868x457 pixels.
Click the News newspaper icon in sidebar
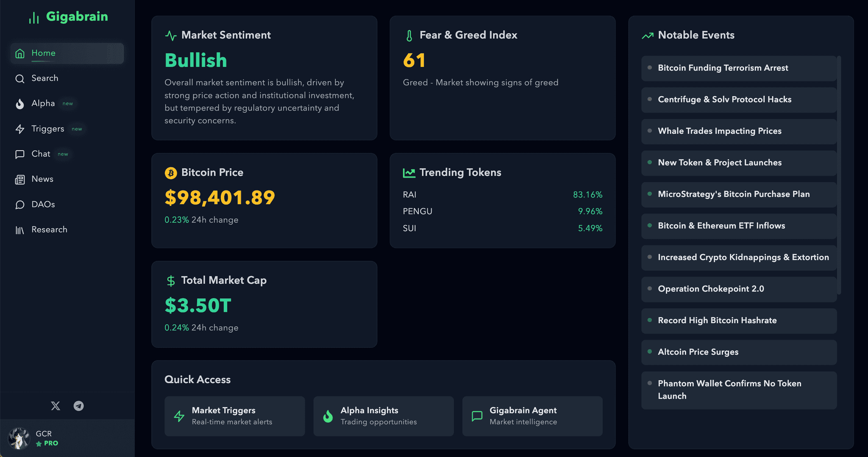click(x=20, y=180)
